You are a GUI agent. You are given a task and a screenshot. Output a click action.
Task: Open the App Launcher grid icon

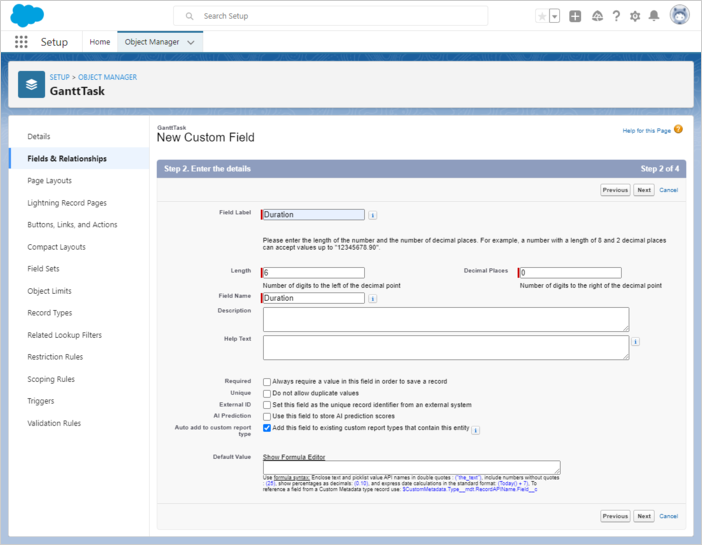click(x=21, y=42)
